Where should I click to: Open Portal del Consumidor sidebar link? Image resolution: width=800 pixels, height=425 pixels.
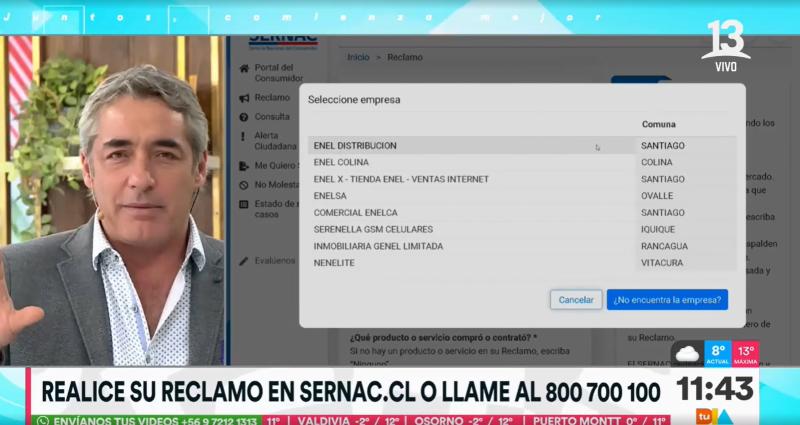[x=279, y=73]
